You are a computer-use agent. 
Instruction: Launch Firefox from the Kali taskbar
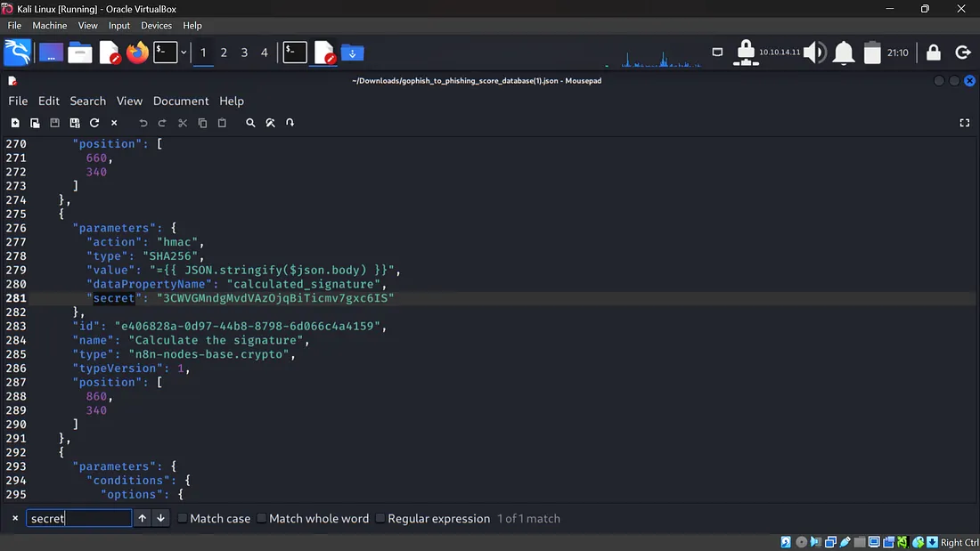point(137,53)
